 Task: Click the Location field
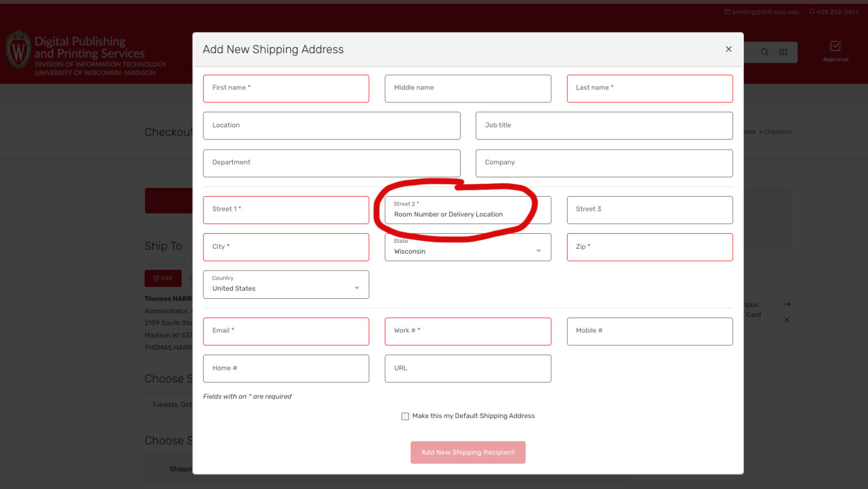click(x=331, y=126)
